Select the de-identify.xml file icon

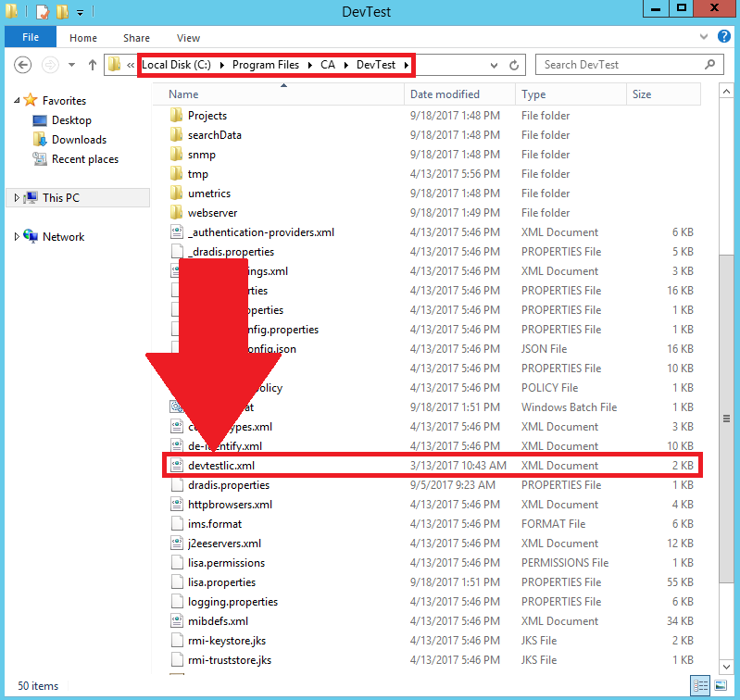(x=177, y=445)
